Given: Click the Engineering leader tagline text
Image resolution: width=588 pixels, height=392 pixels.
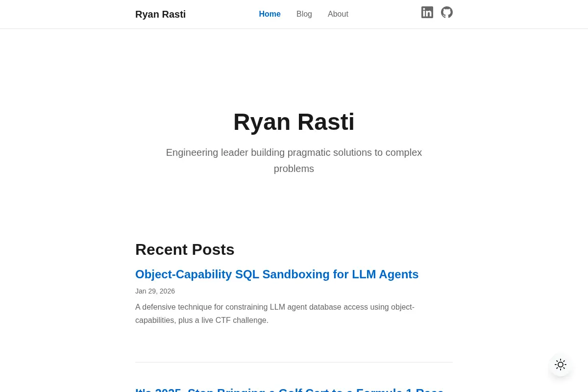Looking at the screenshot, I should (x=294, y=160).
